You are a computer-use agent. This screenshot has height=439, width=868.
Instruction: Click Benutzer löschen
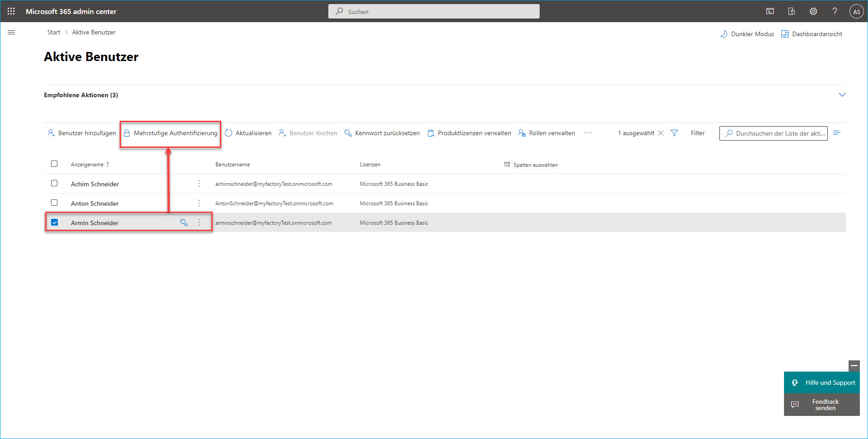pyautogui.click(x=308, y=133)
